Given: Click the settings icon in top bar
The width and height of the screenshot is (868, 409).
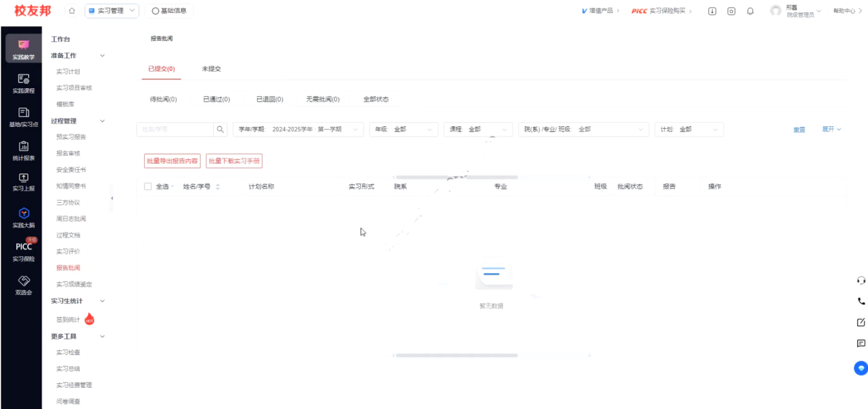Looking at the screenshot, I should click(731, 11).
